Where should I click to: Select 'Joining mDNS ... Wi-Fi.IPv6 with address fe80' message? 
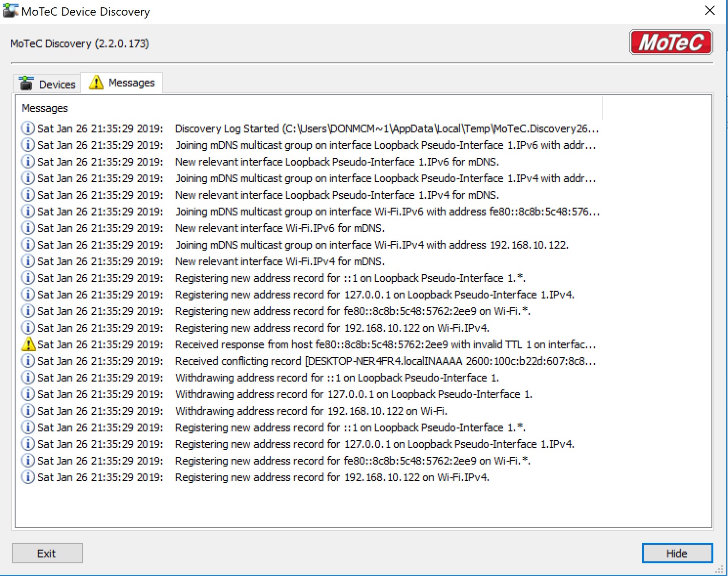[x=387, y=212]
